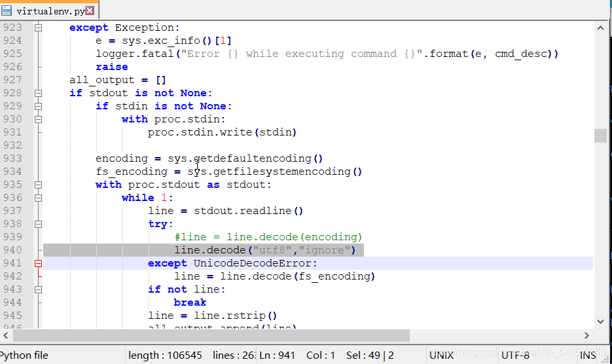612x364 pixels.
Task: Click INS insert mode indicator
Action: click(588, 355)
